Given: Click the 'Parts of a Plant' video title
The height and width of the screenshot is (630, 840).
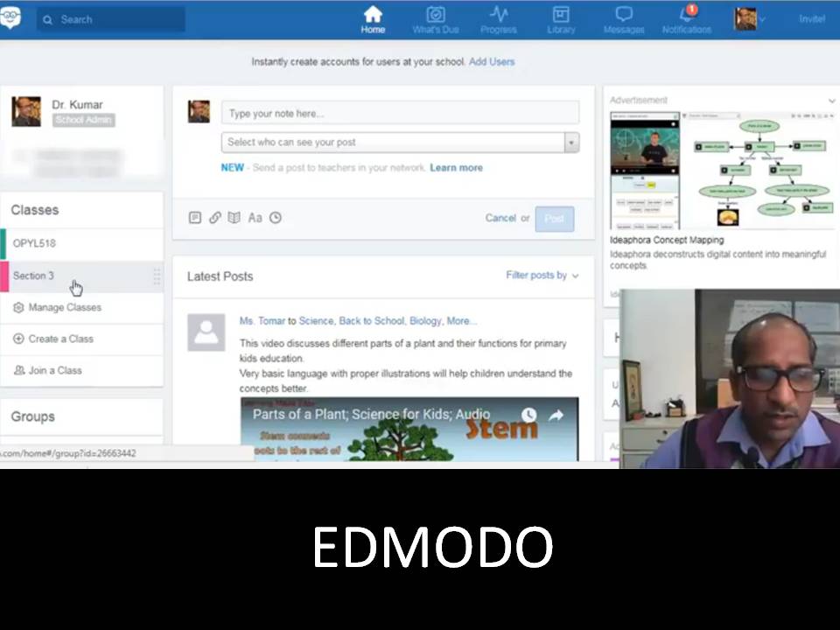Looking at the screenshot, I should click(371, 414).
